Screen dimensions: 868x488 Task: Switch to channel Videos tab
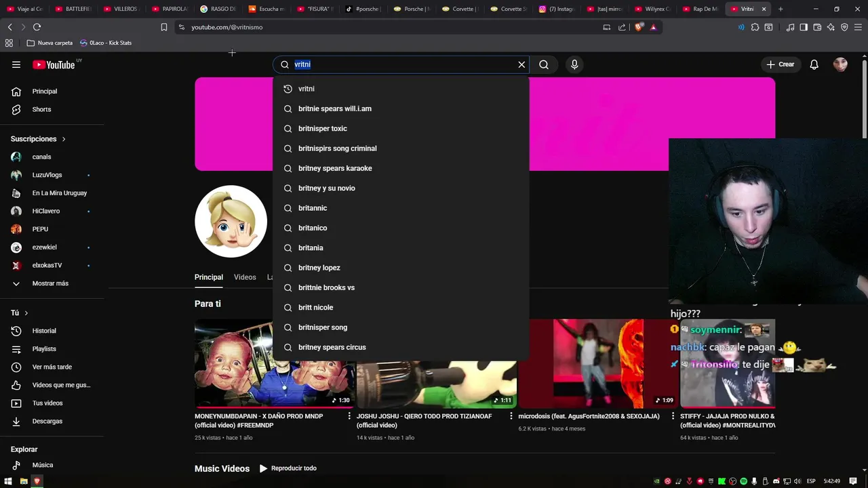(x=245, y=277)
